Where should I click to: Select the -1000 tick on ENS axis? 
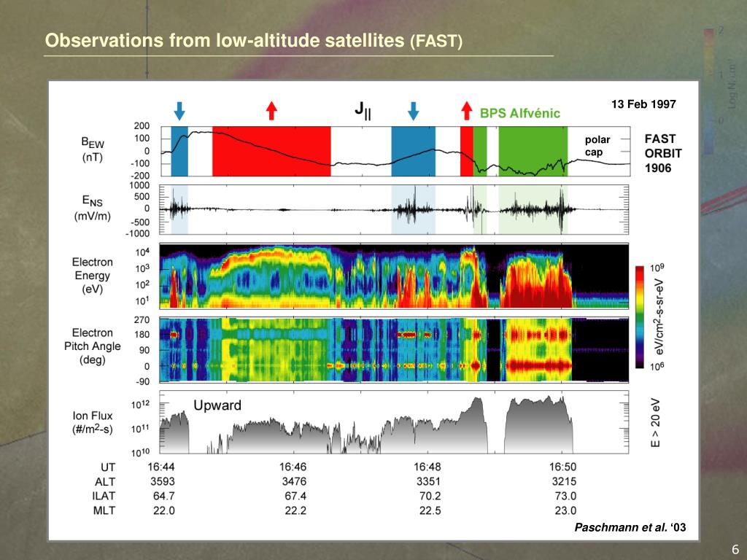tap(137, 233)
